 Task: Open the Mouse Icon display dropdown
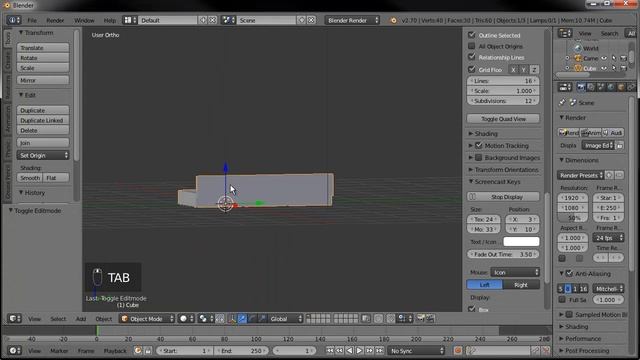[516, 272]
